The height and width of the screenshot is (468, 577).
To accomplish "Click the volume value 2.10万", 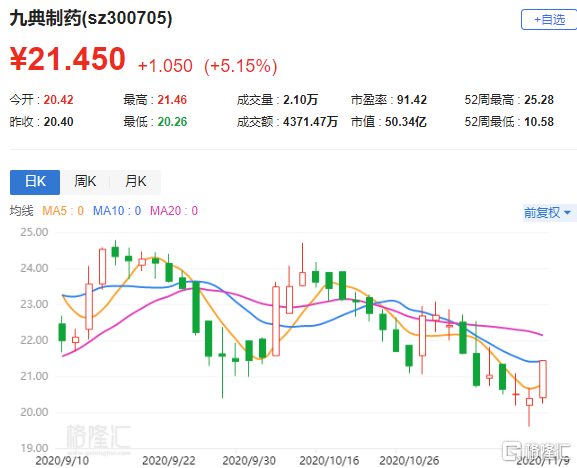I will [x=300, y=100].
